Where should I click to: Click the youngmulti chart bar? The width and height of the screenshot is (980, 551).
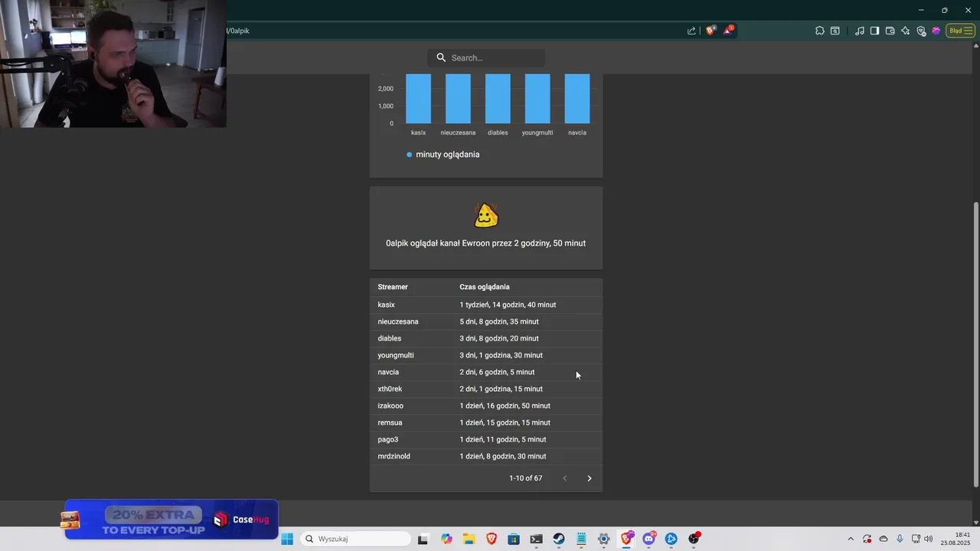point(537,98)
